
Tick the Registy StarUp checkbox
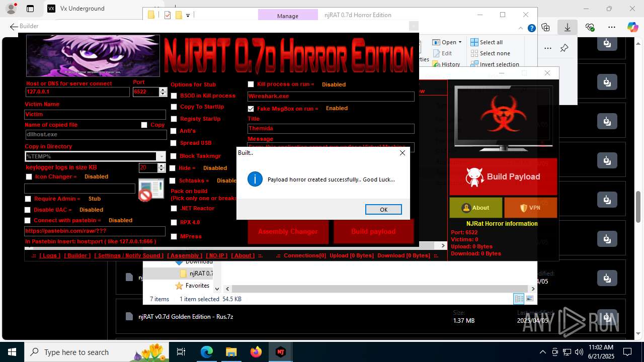[x=174, y=119]
